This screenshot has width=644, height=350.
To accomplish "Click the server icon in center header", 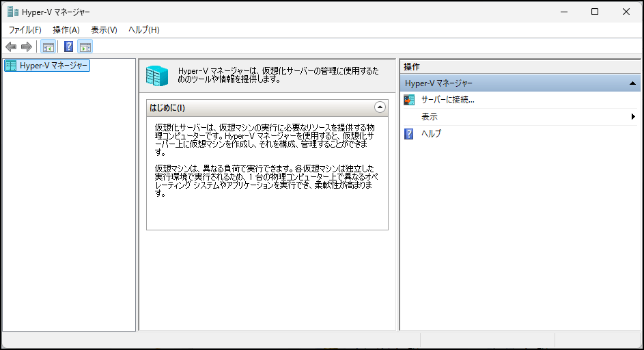I will [157, 76].
